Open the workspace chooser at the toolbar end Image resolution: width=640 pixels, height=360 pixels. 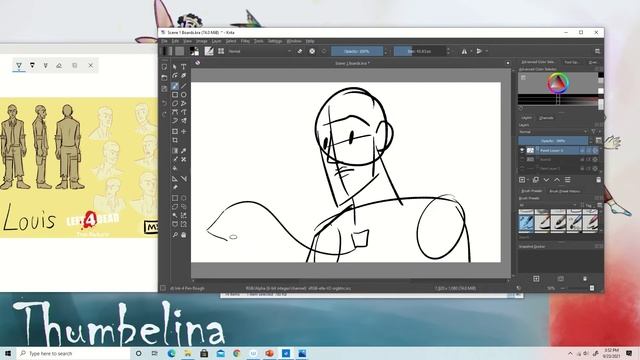click(x=597, y=51)
